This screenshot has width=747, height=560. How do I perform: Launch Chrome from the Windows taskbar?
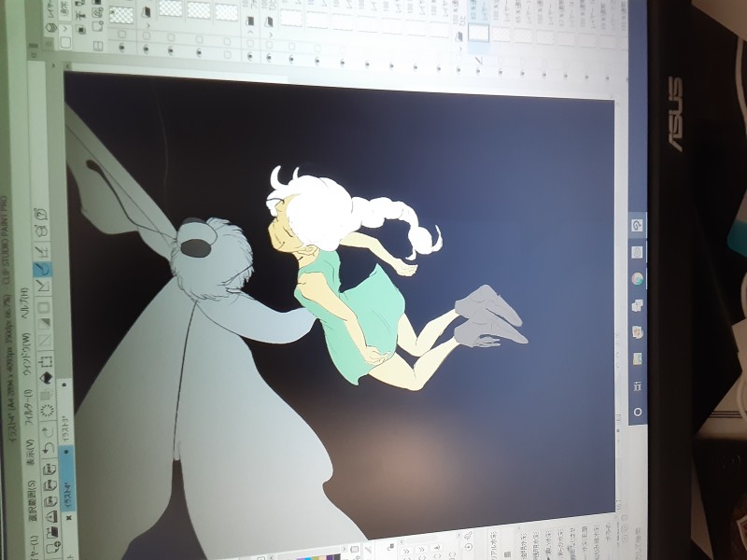pyautogui.click(x=638, y=278)
